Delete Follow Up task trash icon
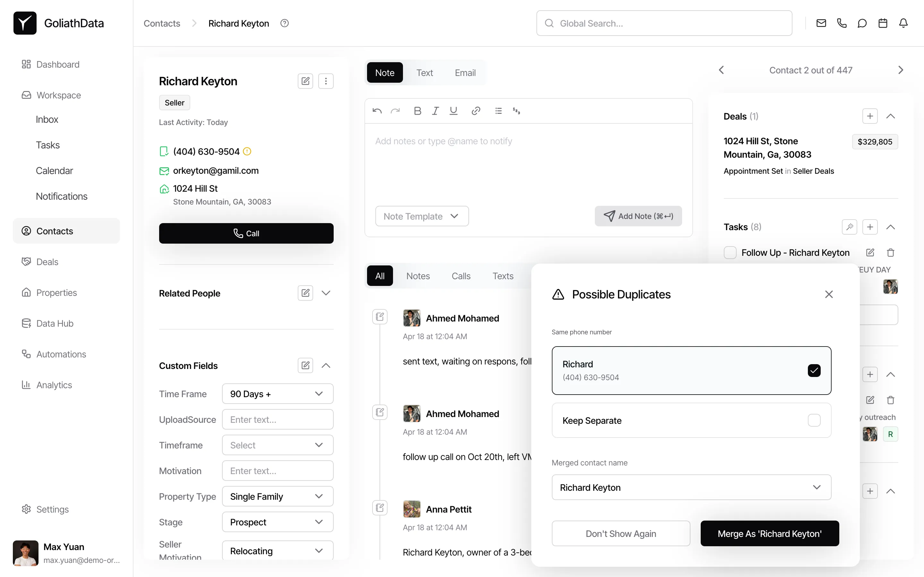The image size is (924, 577). (890, 253)
